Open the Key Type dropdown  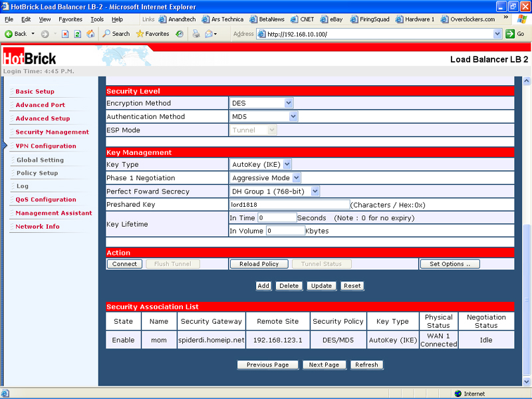[x=260, y=164]
